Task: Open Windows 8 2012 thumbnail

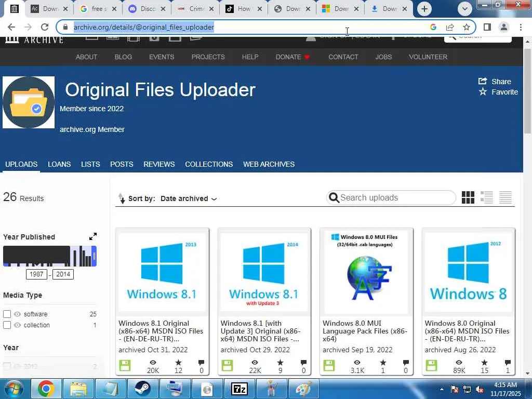Action: coord(468,272)
